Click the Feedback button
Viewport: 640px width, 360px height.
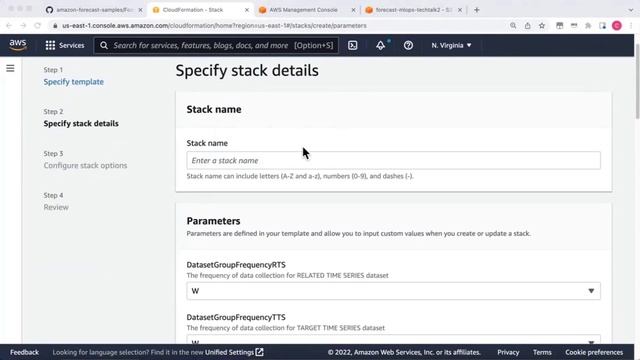pyautogui.click(x=24, y=352)
